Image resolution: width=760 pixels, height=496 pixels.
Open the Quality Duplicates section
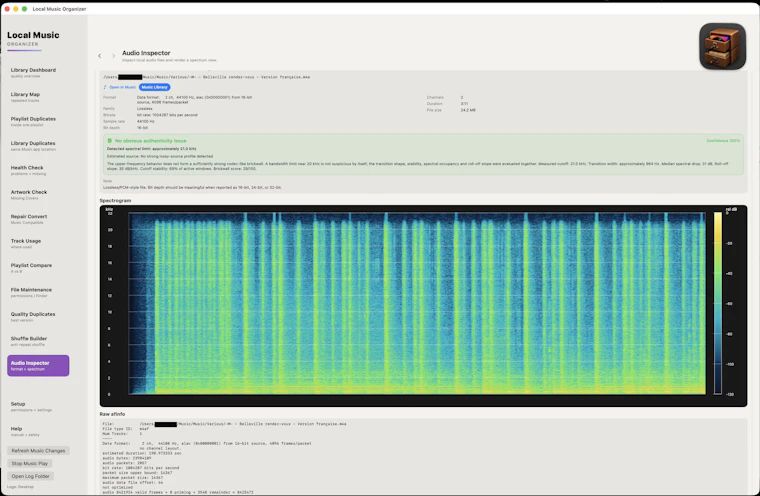(x=33, y=317)
